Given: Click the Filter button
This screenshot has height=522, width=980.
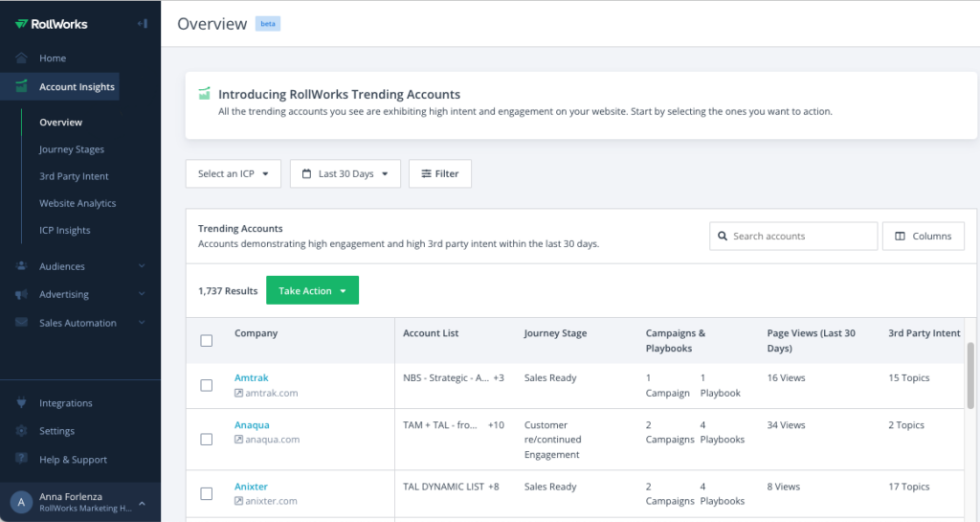Looking at the screenshot, I should tap(440, 173).
